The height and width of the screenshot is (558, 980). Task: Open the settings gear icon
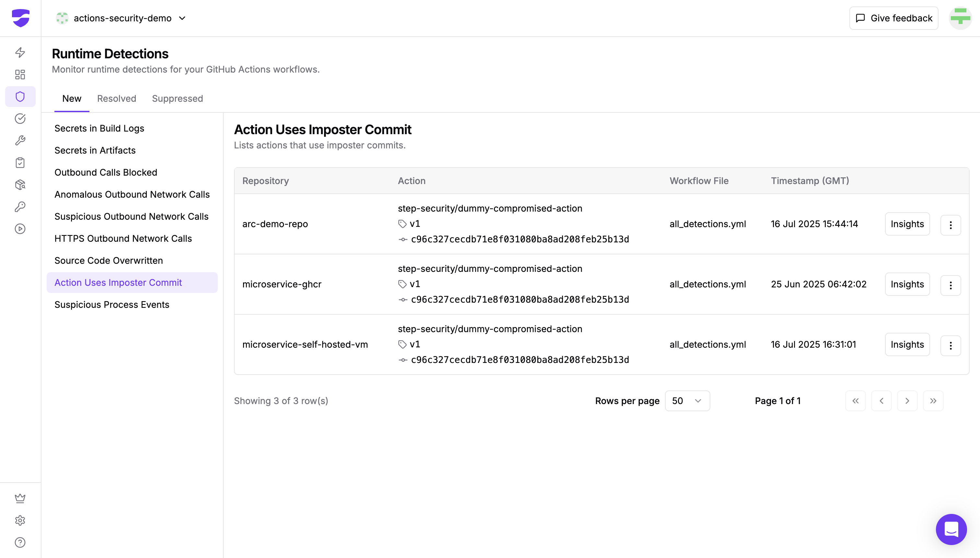pyautogui.click(x=20, y=520)
